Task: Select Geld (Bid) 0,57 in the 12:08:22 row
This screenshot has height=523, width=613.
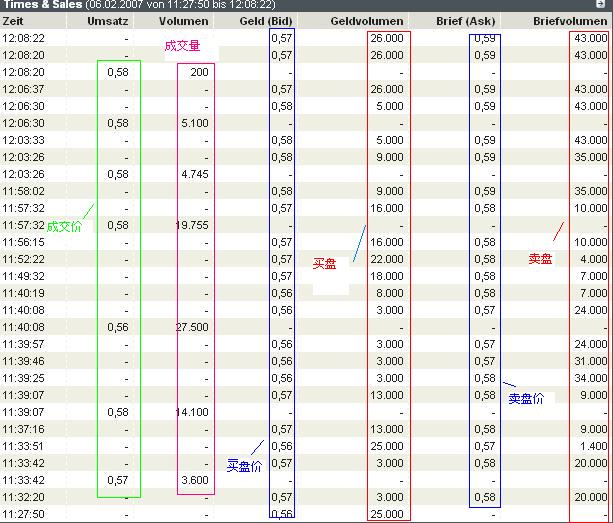Action: tap(281, 38)
